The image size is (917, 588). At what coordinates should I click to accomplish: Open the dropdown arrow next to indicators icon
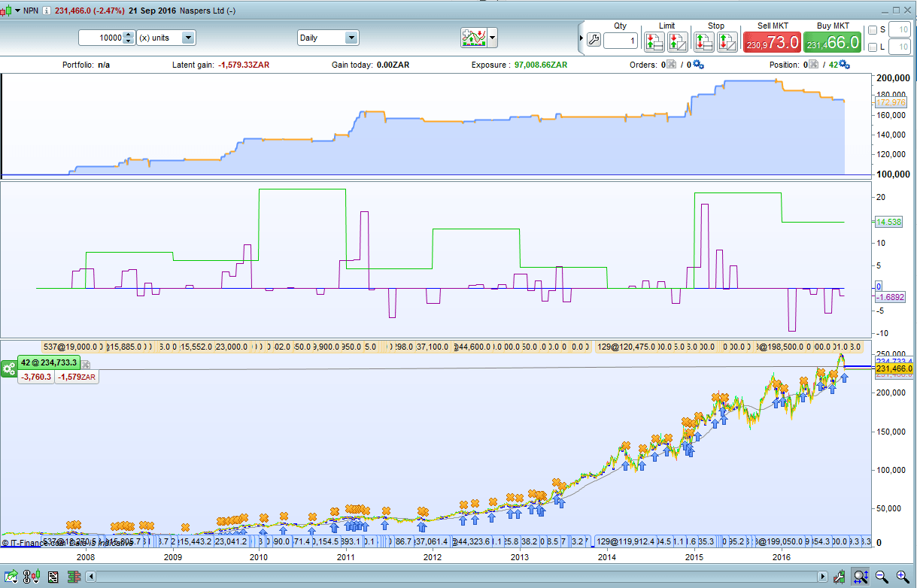[x=493, y=37]
